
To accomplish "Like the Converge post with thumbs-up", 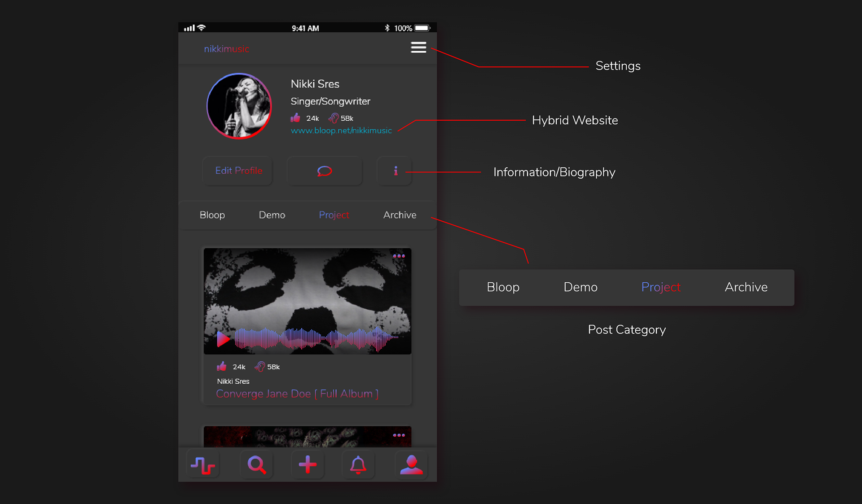I will [x=221, y=367].
